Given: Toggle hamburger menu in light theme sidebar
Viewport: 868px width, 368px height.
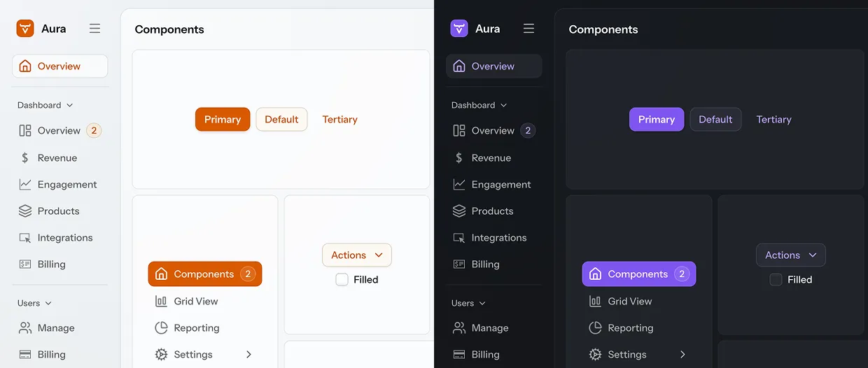Looking at the screenshot, I should (94, 29).
